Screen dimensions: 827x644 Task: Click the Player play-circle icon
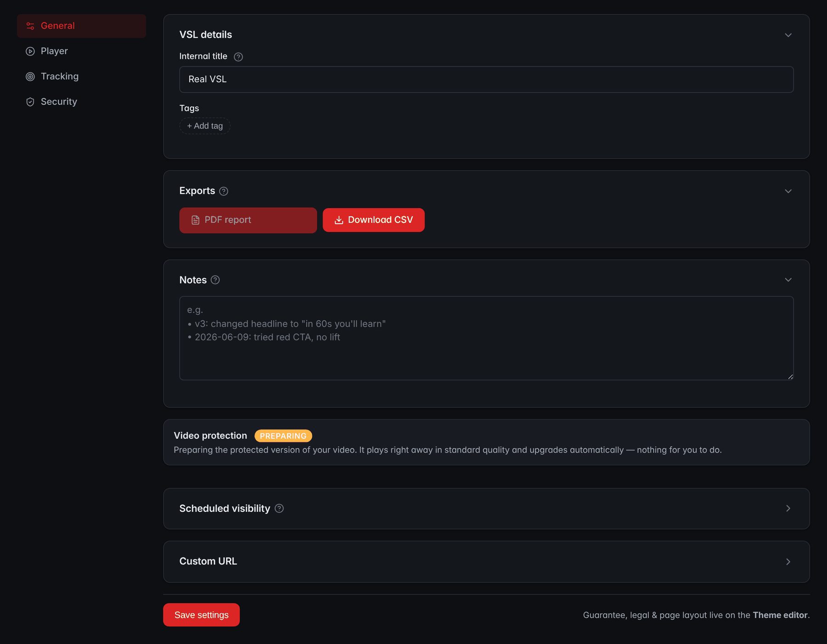(30, 51)
